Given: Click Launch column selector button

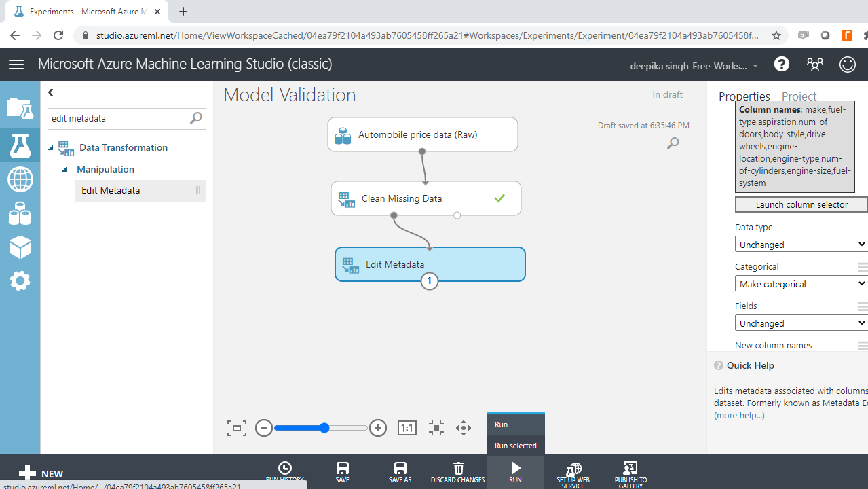Looking at the screenshot, I should click(801, 204).
